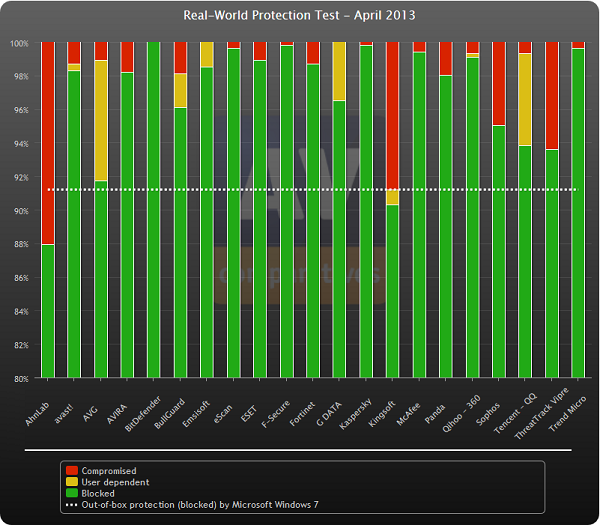The width and height of the screenshot is (600, 525).
Task: Click the red Compromised legend swatch
Action: pos(72,471)
